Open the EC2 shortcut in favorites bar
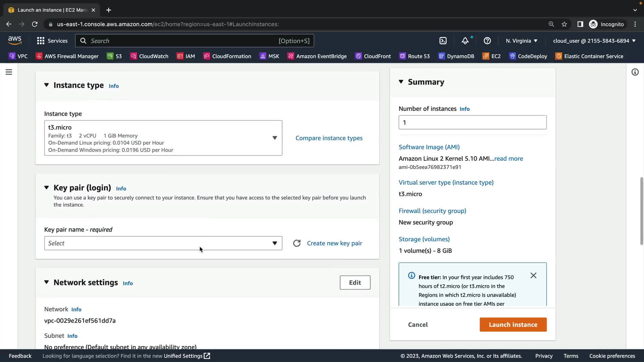Viewport: 644px width, 362px height. tap(492, 56)
